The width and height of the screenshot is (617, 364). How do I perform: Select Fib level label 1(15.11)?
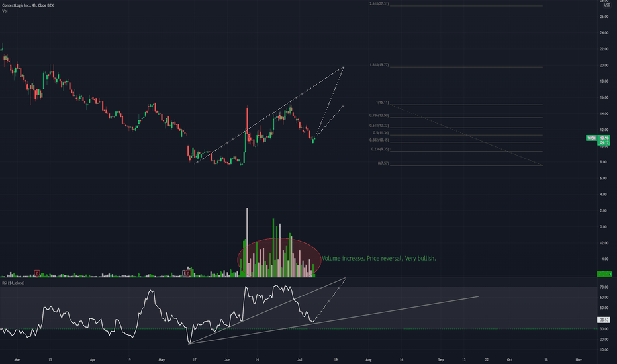[x=383, y=103]
